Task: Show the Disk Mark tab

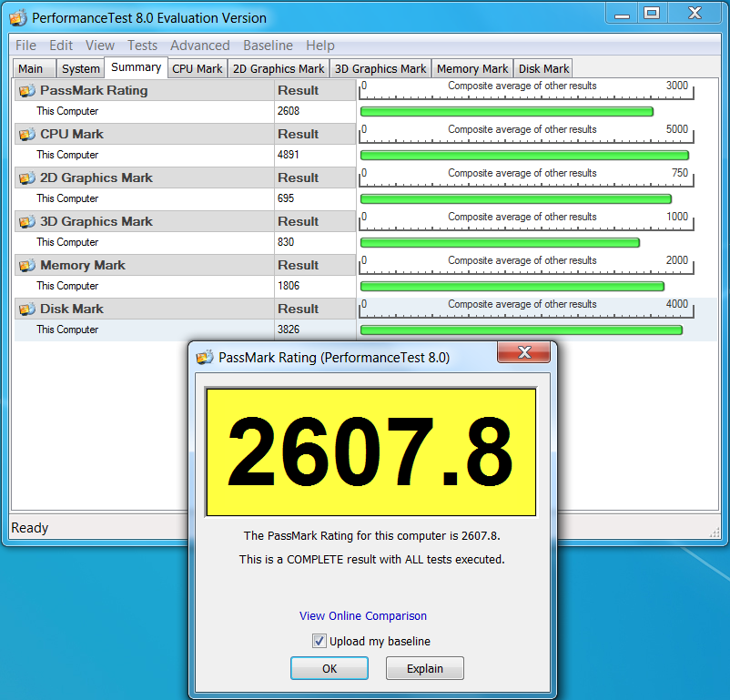Action: [543, 68]
